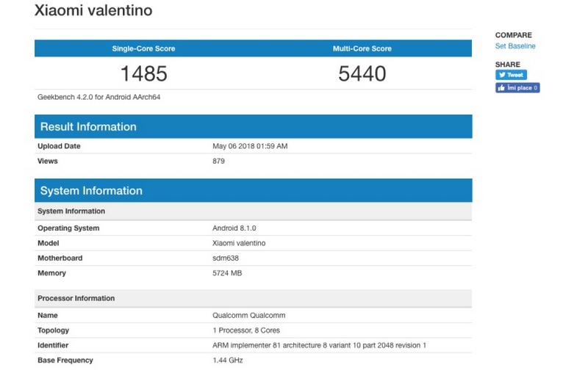
Task: Click the Base Frequency label
Action: (x=65, y=361)
